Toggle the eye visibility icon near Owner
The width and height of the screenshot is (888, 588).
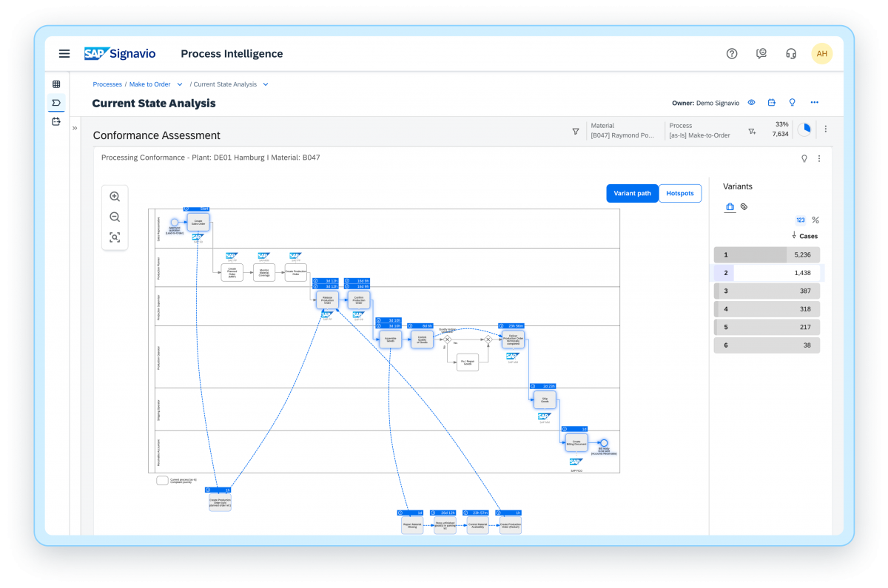(751, 102)
